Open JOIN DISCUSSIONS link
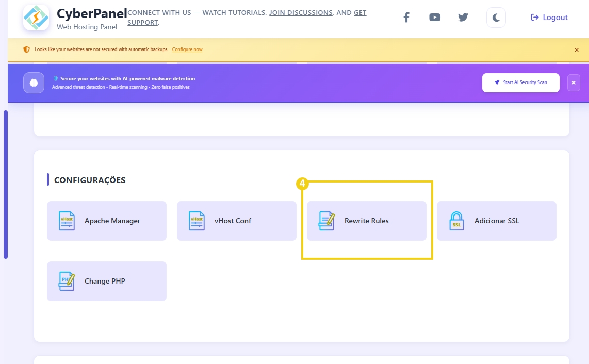 301,12
